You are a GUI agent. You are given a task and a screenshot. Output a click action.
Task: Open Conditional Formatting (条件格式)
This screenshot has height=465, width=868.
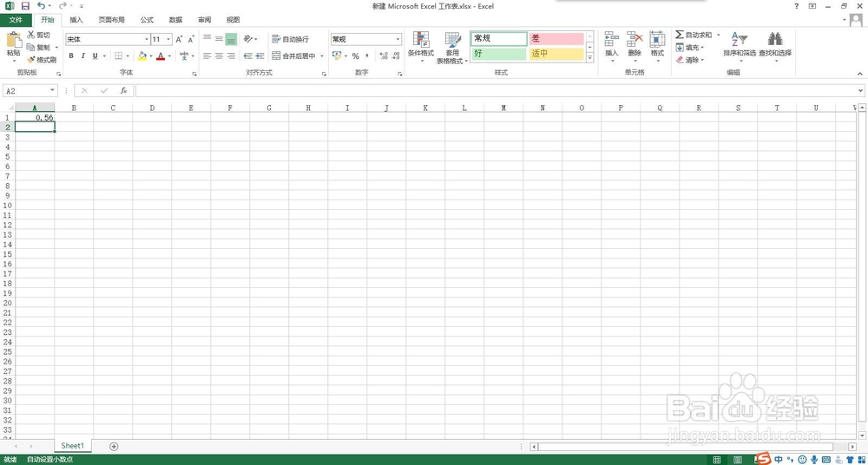pos(421,47)
